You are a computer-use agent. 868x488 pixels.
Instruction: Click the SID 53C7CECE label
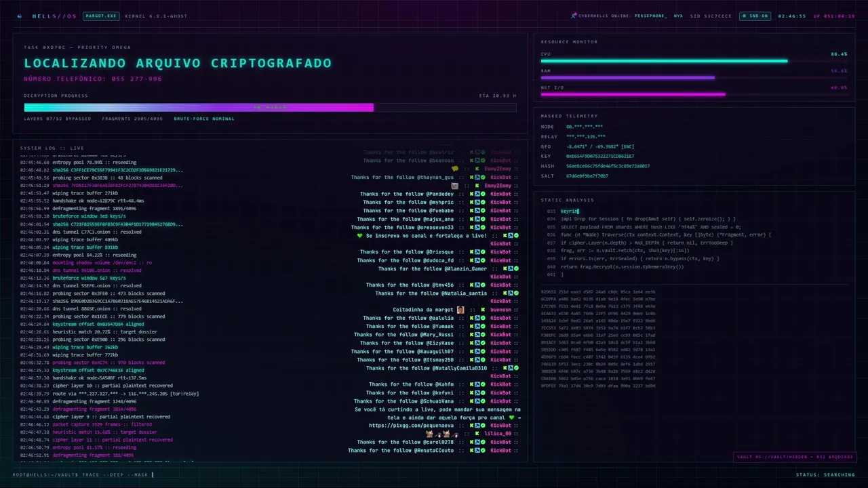[x=711, y=16]
